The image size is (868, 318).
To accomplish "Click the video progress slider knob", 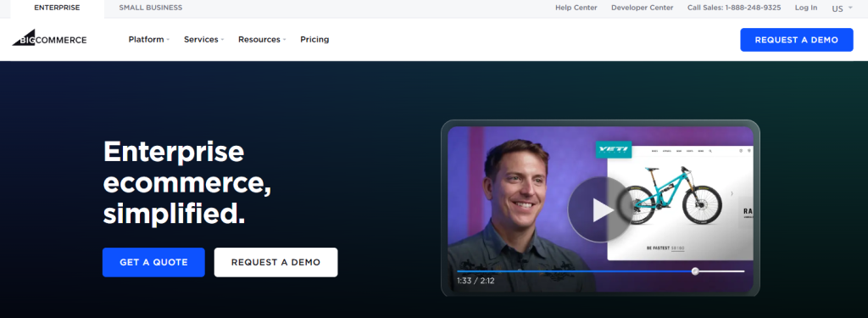I will [x=695, y=271].
